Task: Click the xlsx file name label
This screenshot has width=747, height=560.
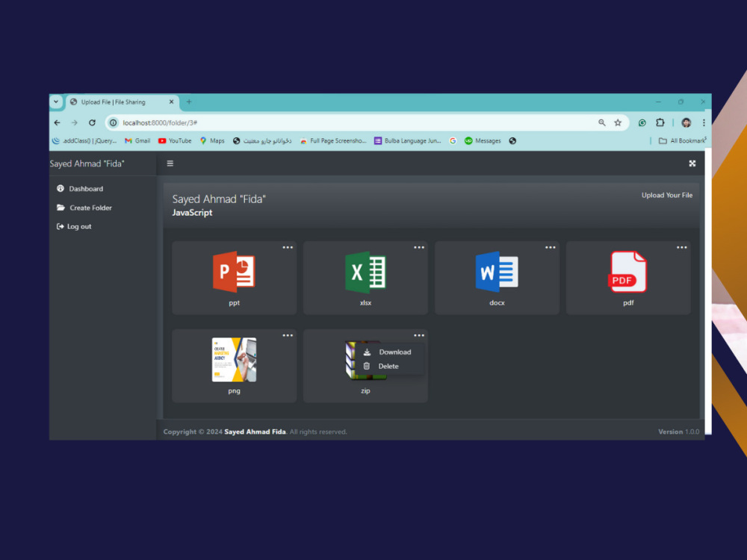Action: pyautogui.click(x=365, y=303)
